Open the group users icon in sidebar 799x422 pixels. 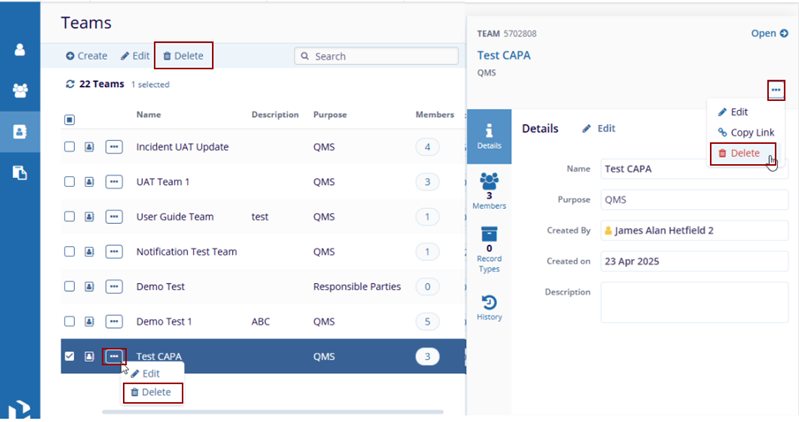(19, 91)
